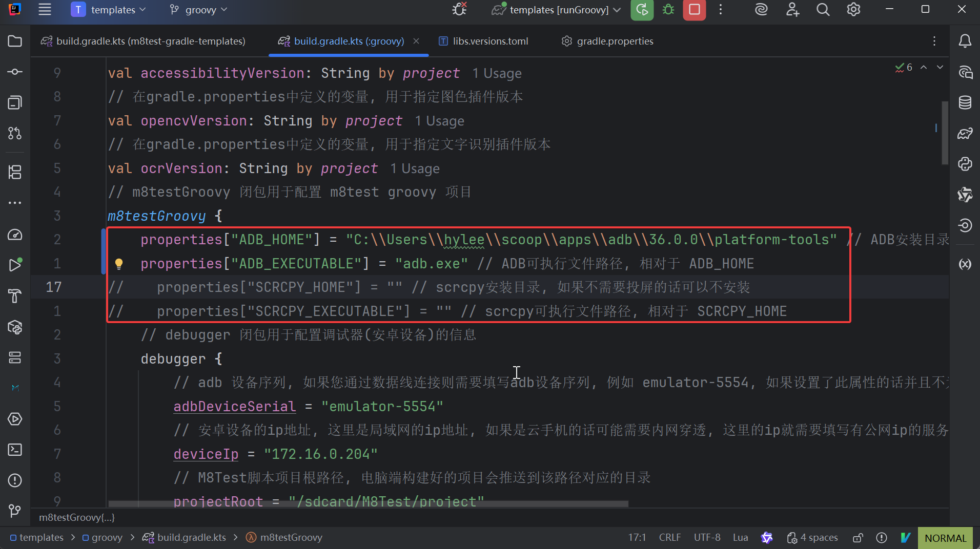This screenshot has height=549, width=980.
Task: Open the templates [runGroovy] configuration dropdown
Action: click(x=557, y=10)
